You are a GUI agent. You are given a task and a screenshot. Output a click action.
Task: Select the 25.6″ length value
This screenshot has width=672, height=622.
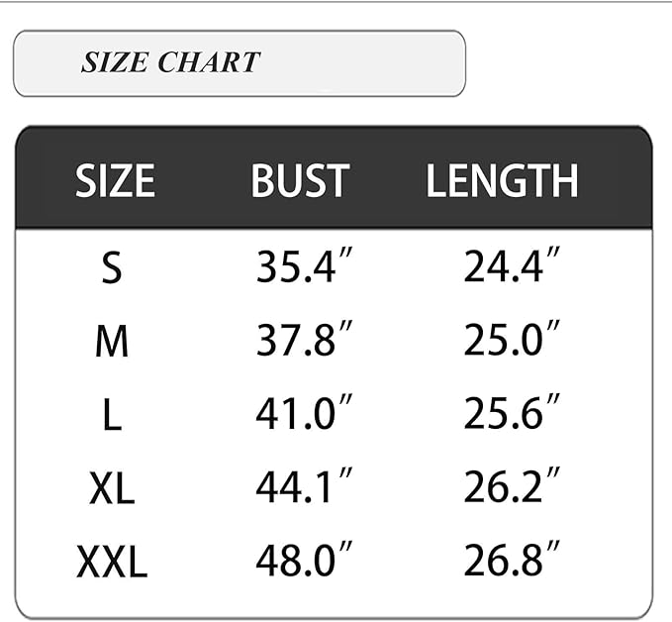pos(513,413)
